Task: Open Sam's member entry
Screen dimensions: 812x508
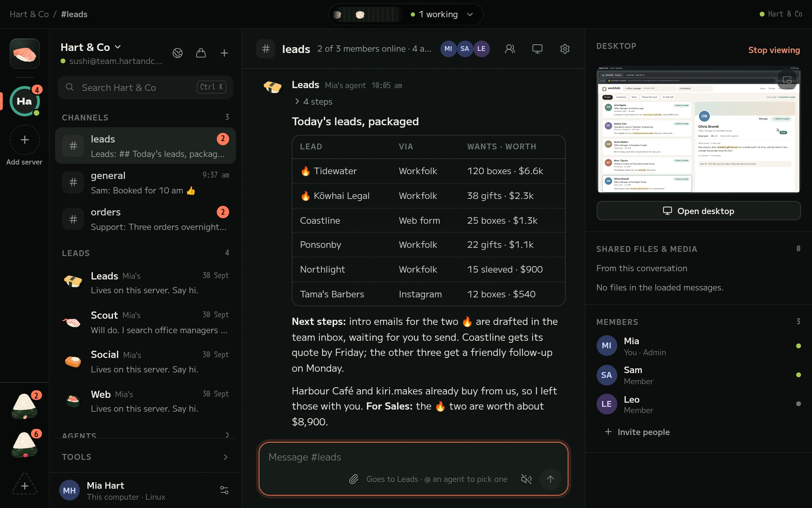Action: coord(698,375)
